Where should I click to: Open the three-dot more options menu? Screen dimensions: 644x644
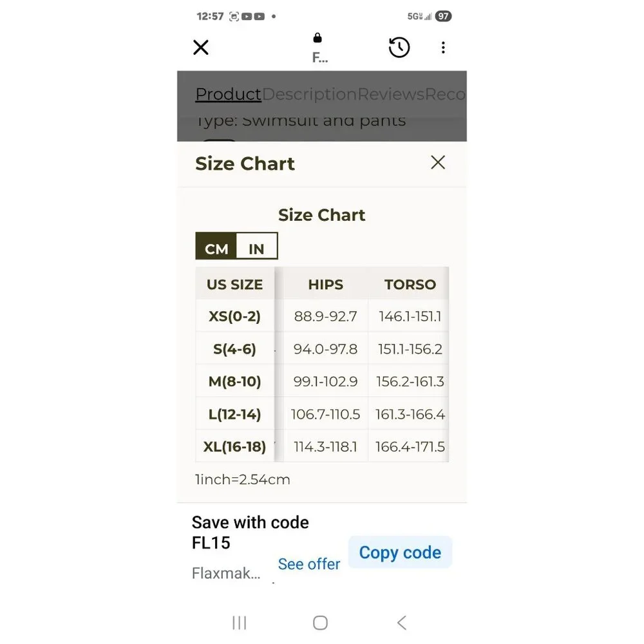pos(443,47)
